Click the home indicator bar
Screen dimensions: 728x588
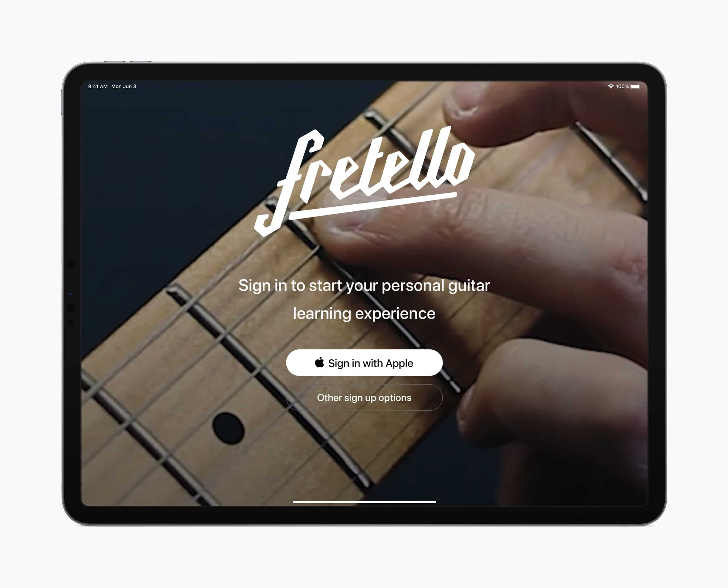(365, 503)
